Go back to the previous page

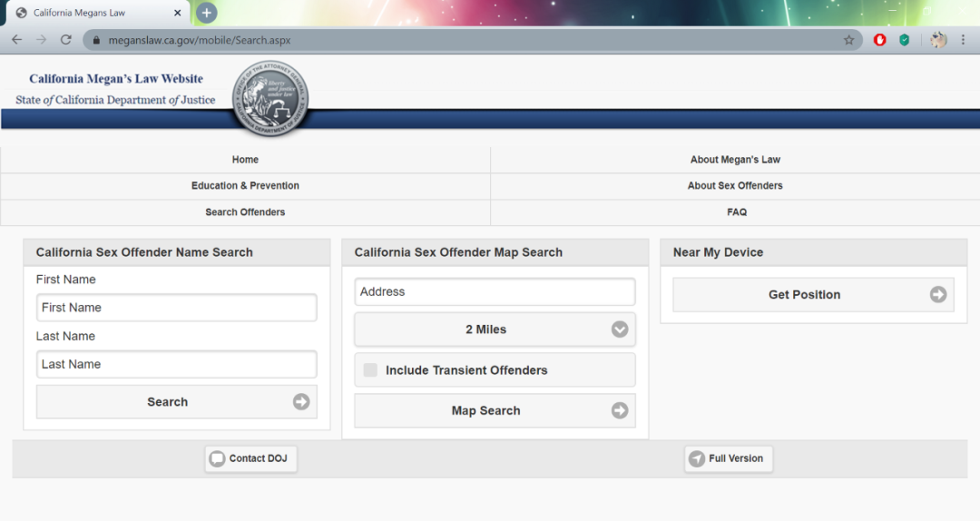[x=17, y=39]
